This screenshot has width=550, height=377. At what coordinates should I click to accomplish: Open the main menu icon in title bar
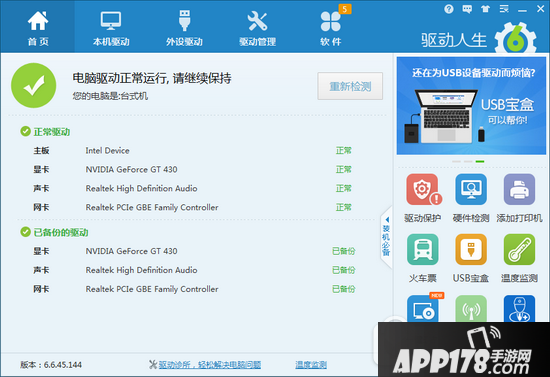tap(504, 9)
